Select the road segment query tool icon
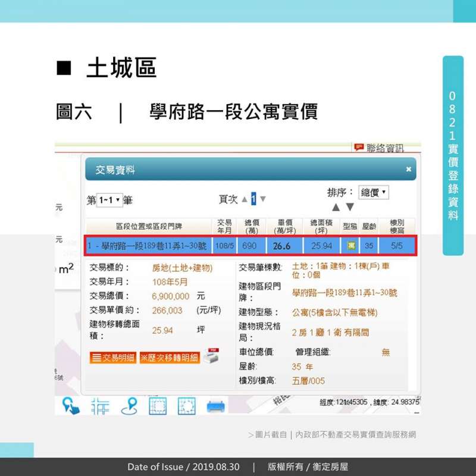 tap(100, 406)
